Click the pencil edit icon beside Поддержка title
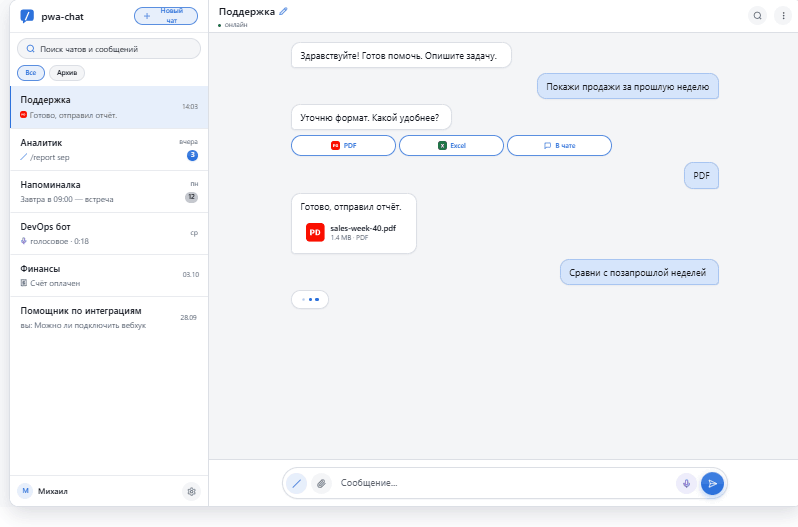 [x=283, y=11]
